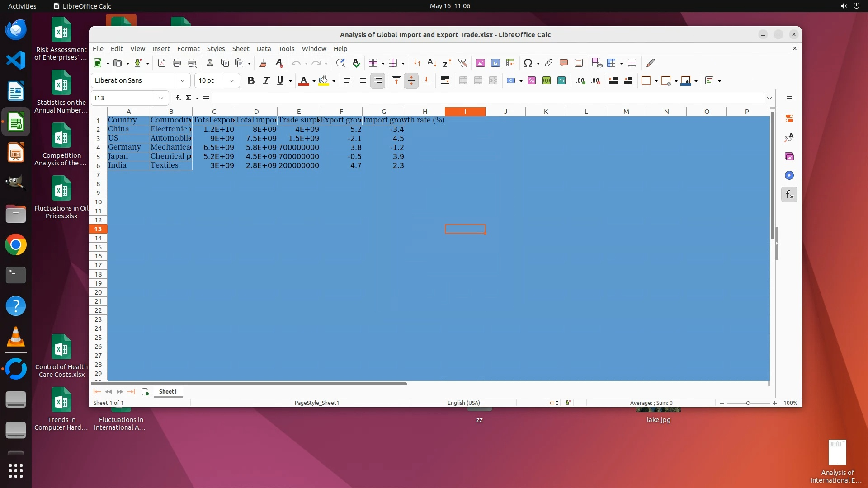Click the Sort Ascending icon

click(432, 63)
